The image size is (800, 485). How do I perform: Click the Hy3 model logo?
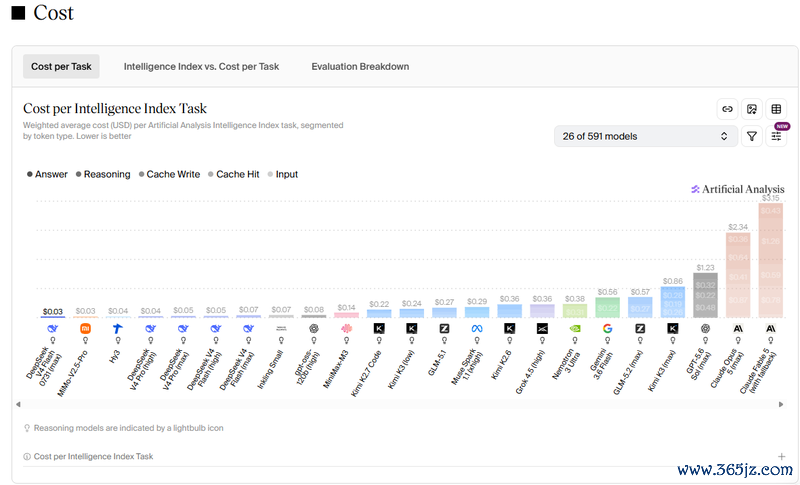[x=118, y=329]
